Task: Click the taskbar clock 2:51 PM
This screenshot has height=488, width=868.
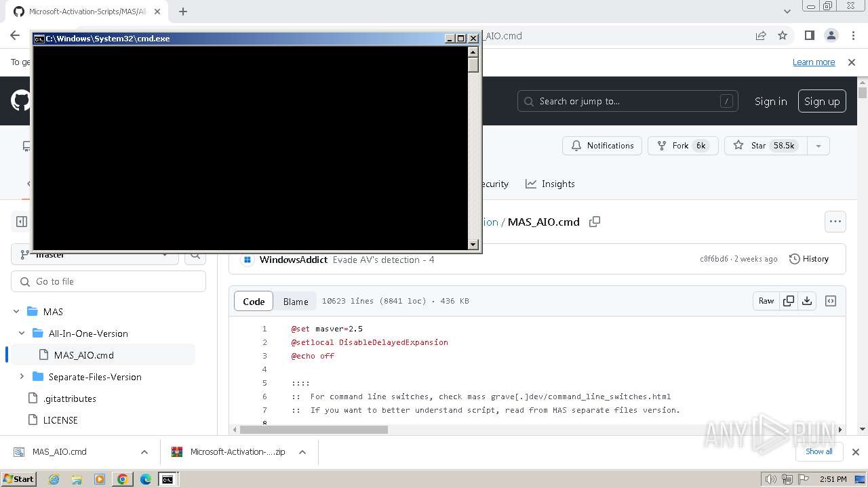Action: tap(833, 479)
